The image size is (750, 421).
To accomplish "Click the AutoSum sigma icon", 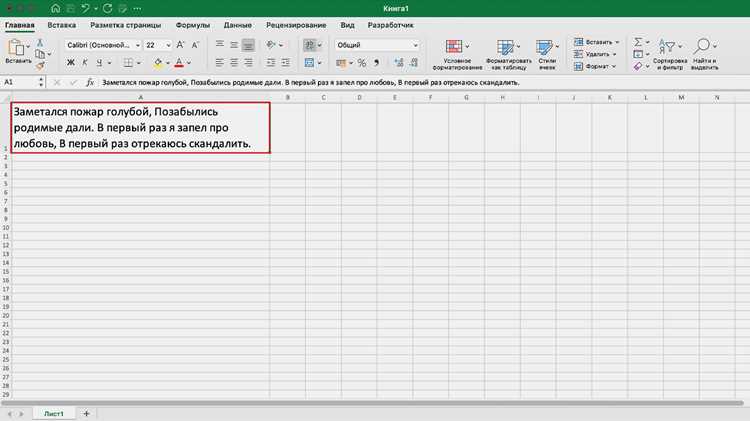I will (x=638, y=42).
